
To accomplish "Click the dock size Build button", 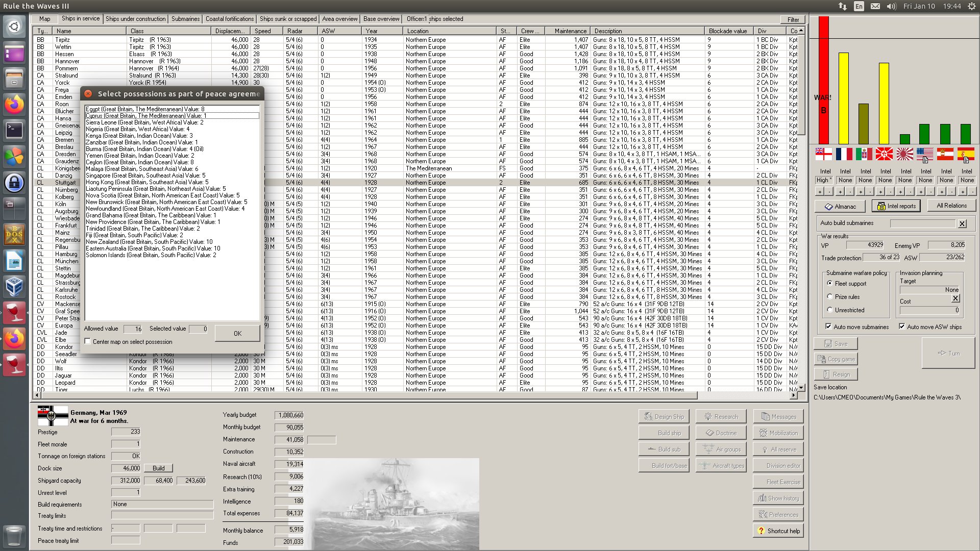I will 159,468.
